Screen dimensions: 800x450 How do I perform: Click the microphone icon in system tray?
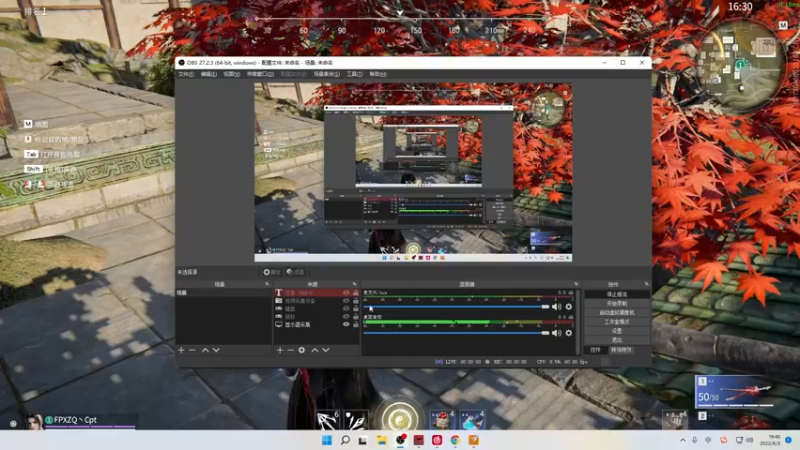(695, 440)
